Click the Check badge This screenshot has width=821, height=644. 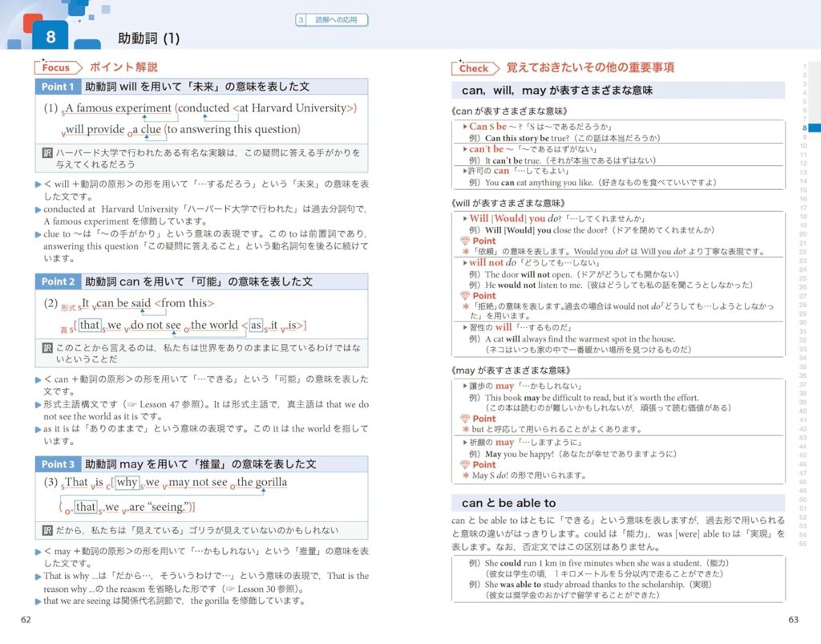[x=475, y=68]
